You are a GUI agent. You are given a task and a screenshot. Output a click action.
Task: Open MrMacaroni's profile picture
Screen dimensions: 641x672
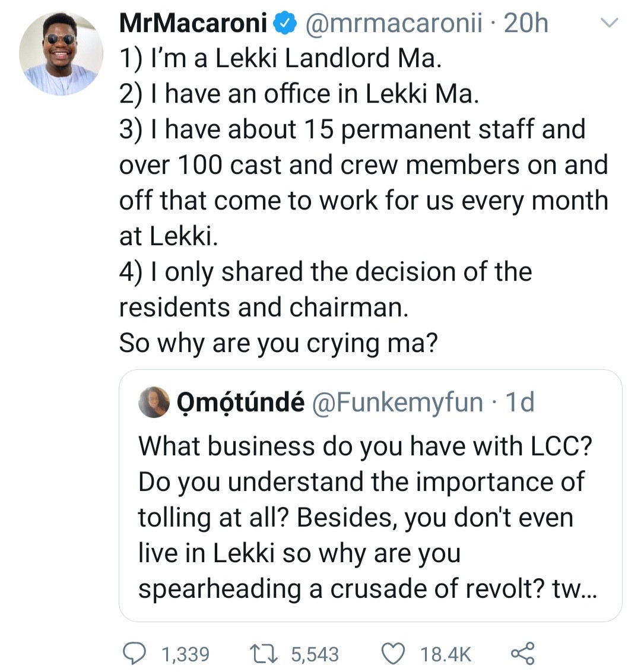pos(61,54)
